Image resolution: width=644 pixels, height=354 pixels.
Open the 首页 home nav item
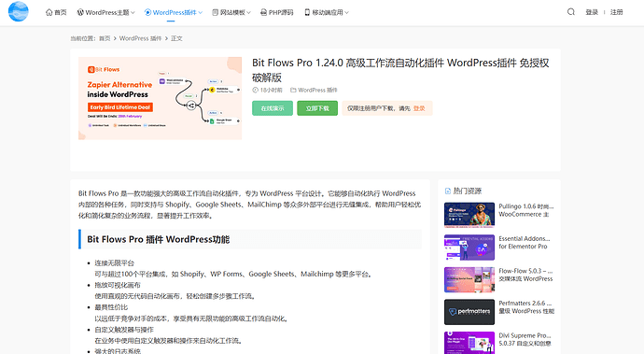coord(56,12)
